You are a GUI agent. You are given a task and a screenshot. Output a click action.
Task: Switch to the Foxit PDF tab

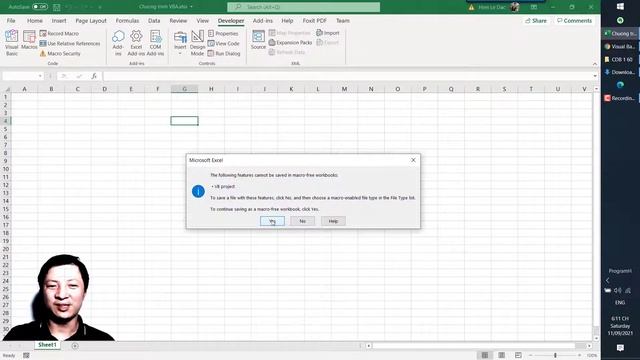pos(314,20)
